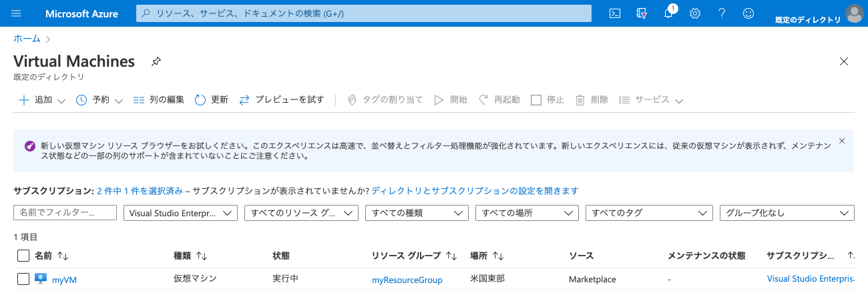Sort by リソース グループ column
The height and width of the screenshot is (303, 868).
click(415, 256)
